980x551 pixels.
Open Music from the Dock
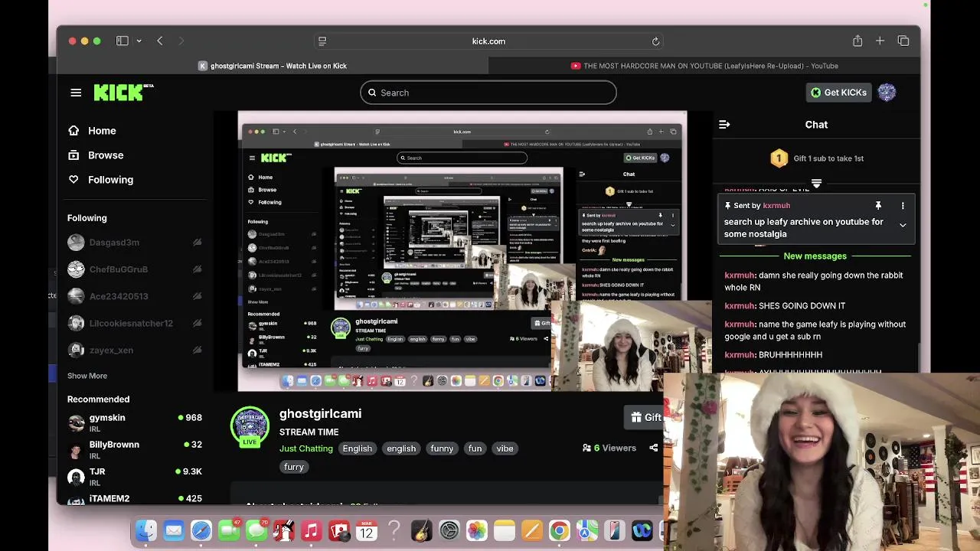[x=311, y=530]
